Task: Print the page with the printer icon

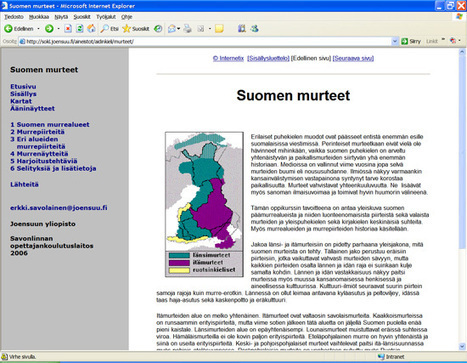Action: (x=188, y=29)
